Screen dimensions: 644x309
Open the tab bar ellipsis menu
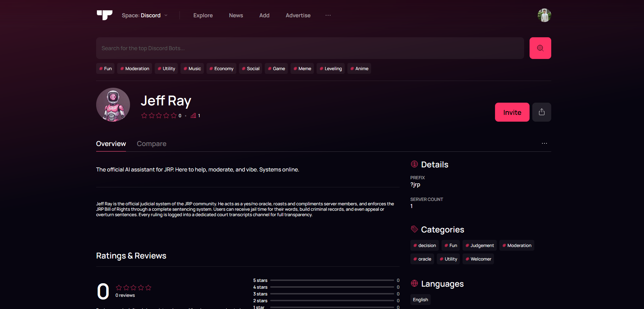[x=544, y=143]
